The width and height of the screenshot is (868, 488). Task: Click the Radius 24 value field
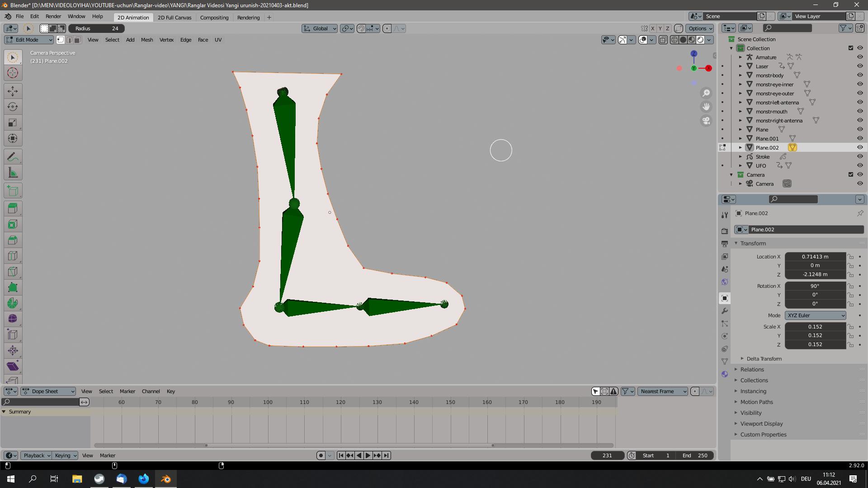pyautogui.click(x=97, y=28)
